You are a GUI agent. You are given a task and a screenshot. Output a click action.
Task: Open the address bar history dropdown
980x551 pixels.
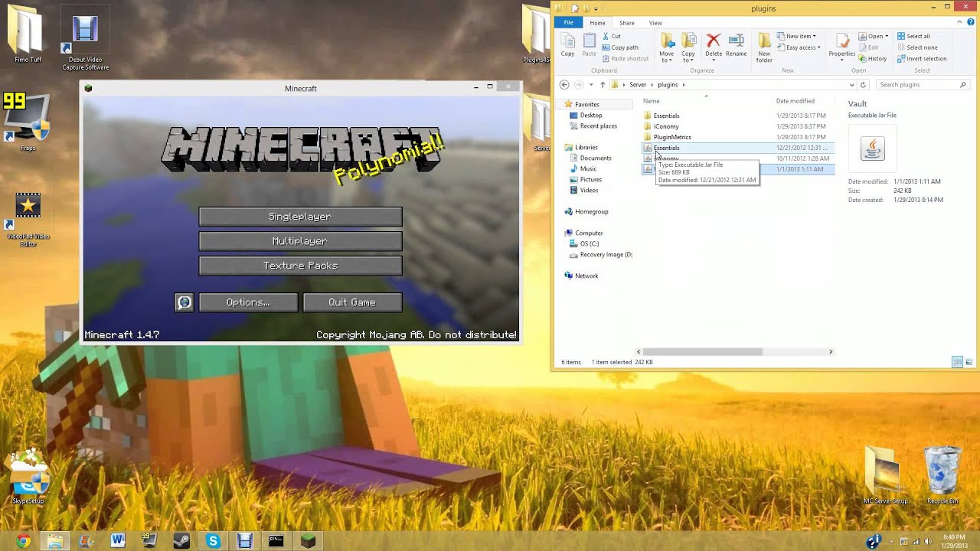tap(851, 85)
